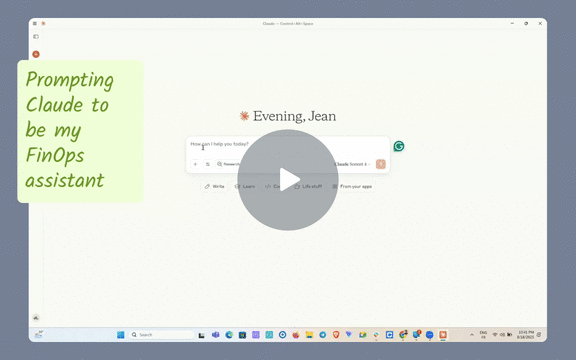576x360 pixels.
Task: Open the weather widget on the taskbar
Action: (39, 334)
